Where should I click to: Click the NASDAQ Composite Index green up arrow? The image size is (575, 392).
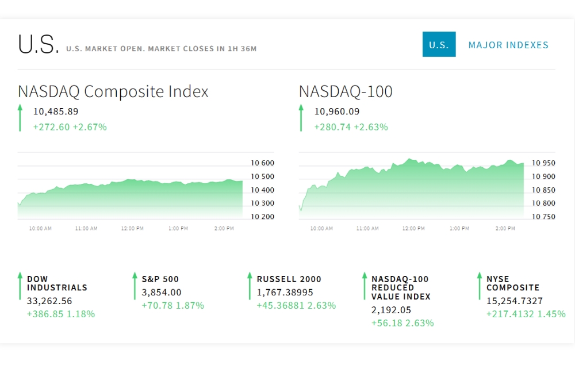[20, 118]
